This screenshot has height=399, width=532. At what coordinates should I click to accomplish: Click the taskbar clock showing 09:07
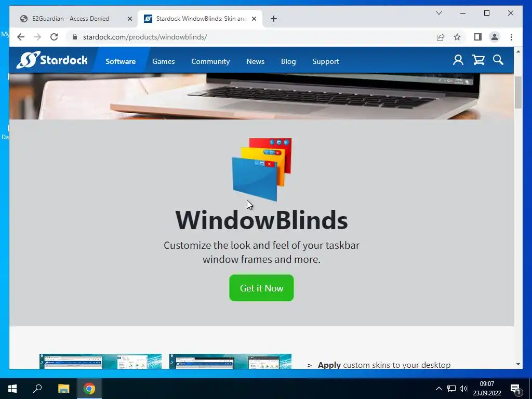pyautogui.click(x=487, y=389)
